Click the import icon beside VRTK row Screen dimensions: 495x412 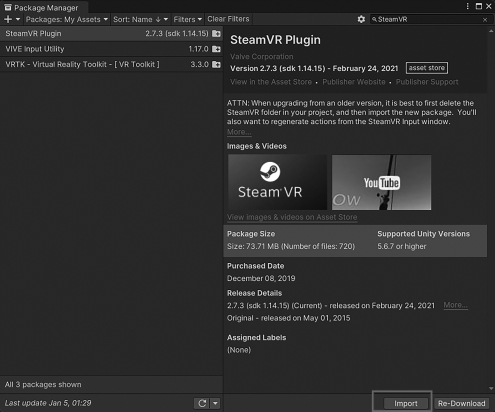[216, 64]
